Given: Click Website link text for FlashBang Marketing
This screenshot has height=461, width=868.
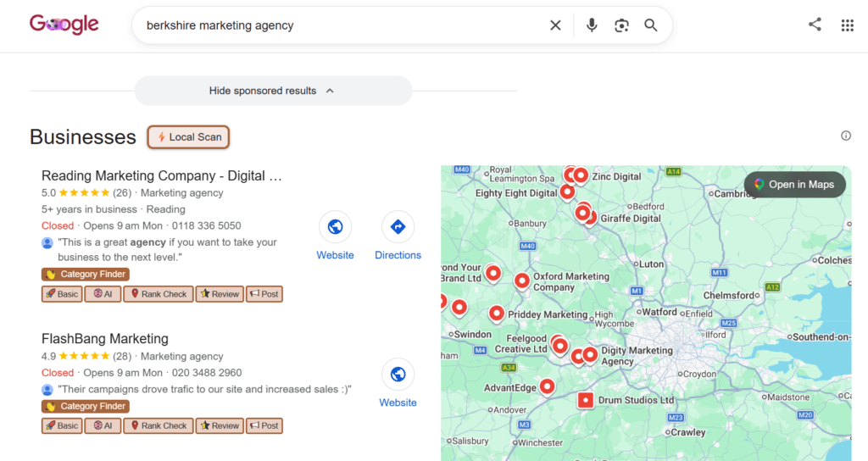Looking at the screenshot, I should coord(398,403).
